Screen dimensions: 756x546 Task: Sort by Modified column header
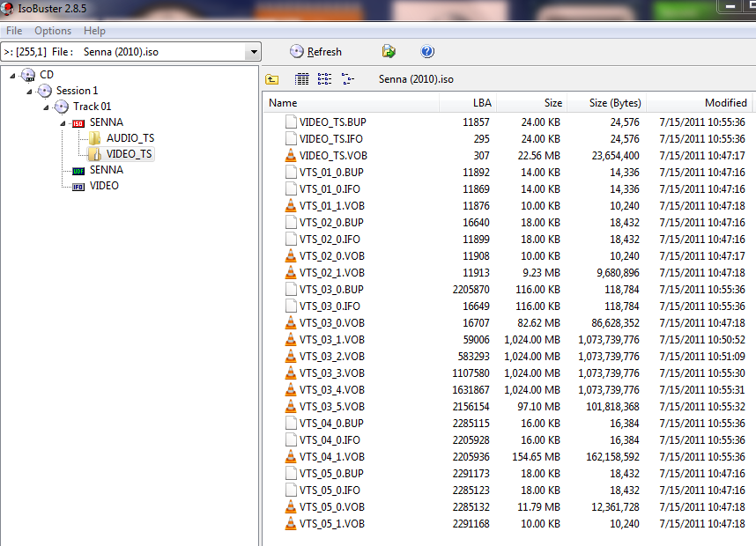tap(699, 103)
